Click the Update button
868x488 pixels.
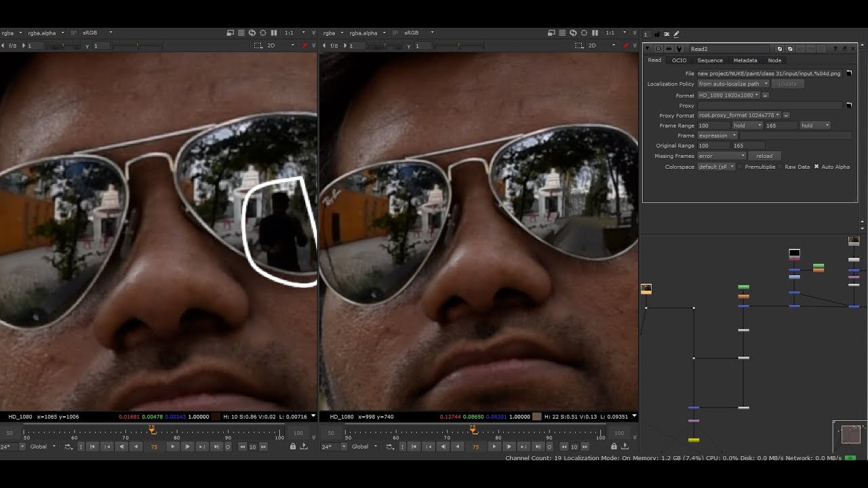pyautogui.click(x=787, y=84)
